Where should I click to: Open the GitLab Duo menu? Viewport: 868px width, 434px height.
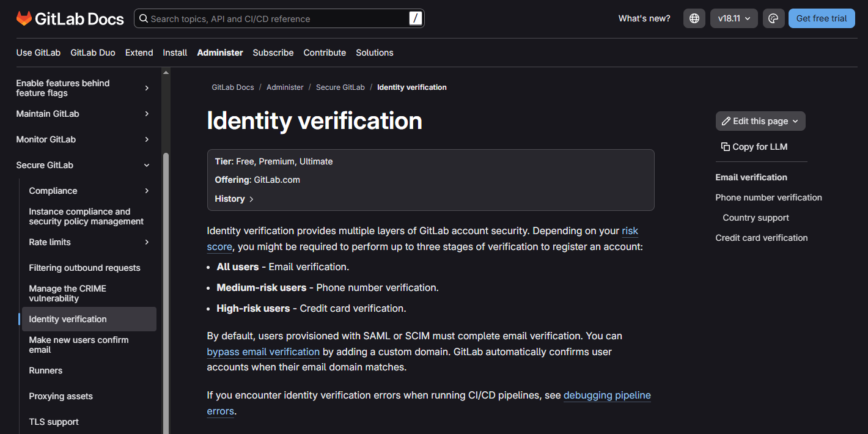coord(93,53)
